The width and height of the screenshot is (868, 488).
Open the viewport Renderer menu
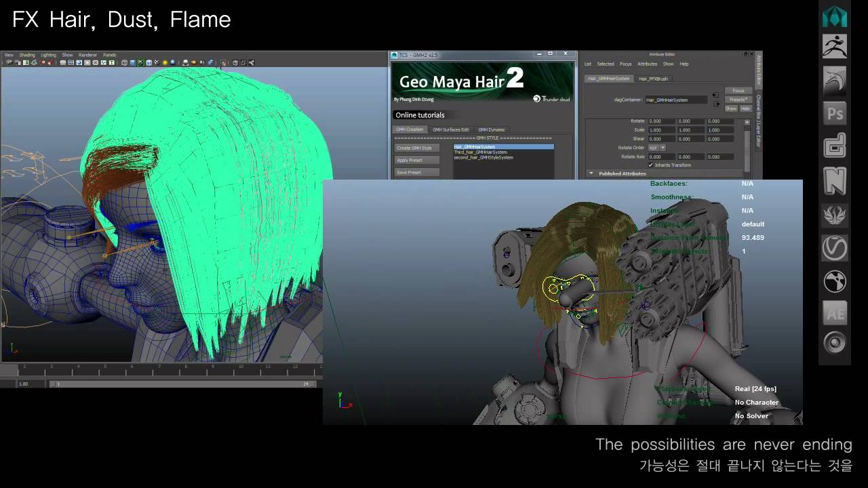point(87,55)
